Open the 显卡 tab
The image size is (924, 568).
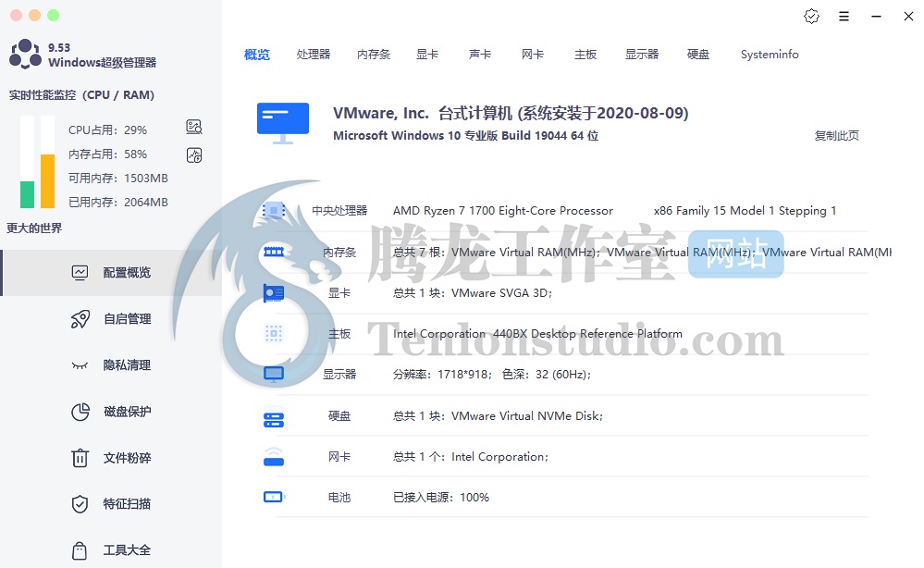(427, 55)
